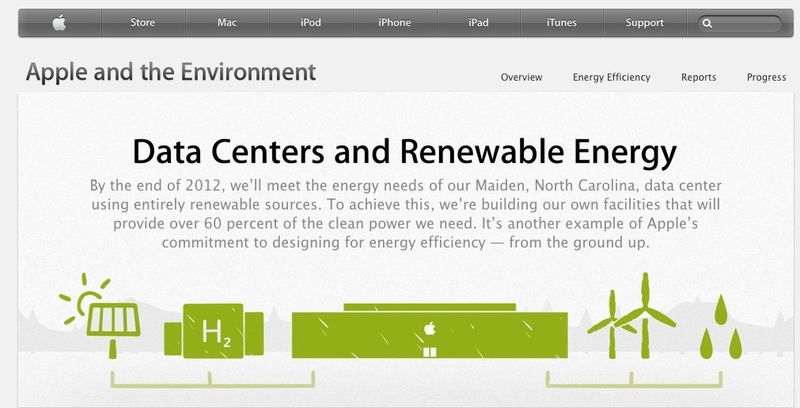Click the white Apple logo on building

[430, 329]
